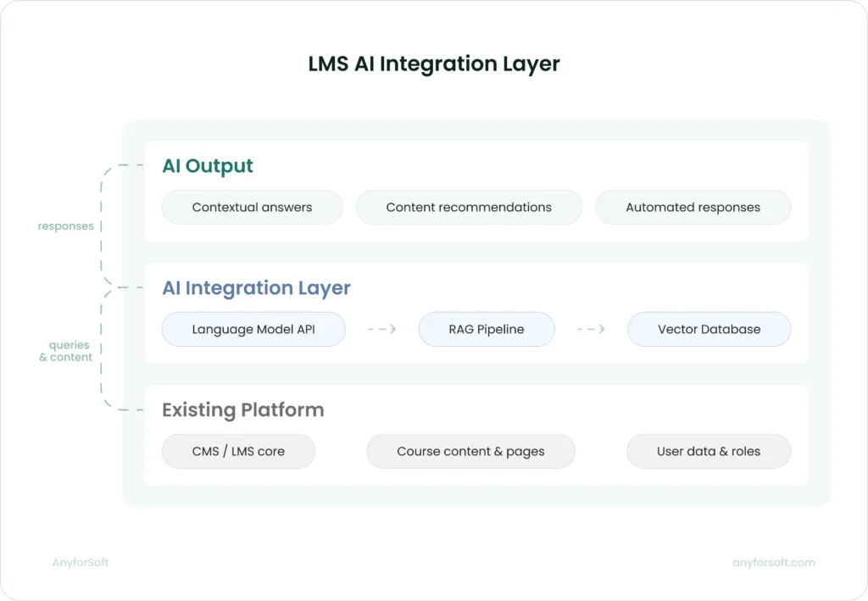Click the Automated responses pill
Screen dimensions: 868x601
(x=693, y=207)
